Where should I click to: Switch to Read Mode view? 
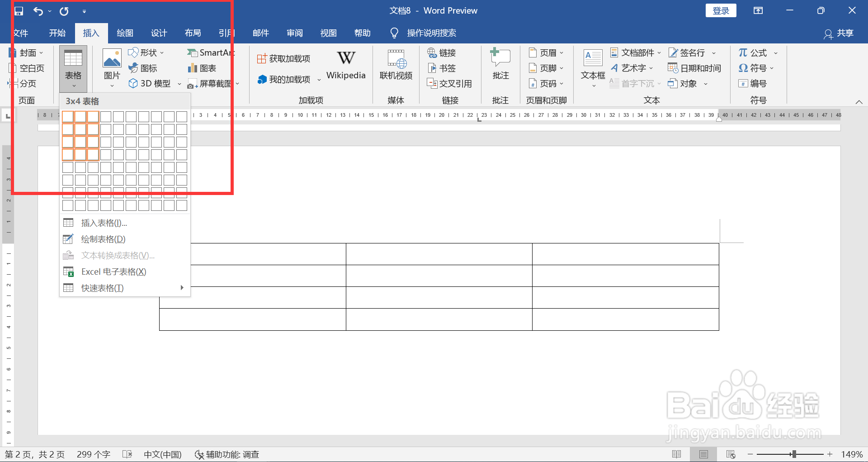tap(678, 454)
